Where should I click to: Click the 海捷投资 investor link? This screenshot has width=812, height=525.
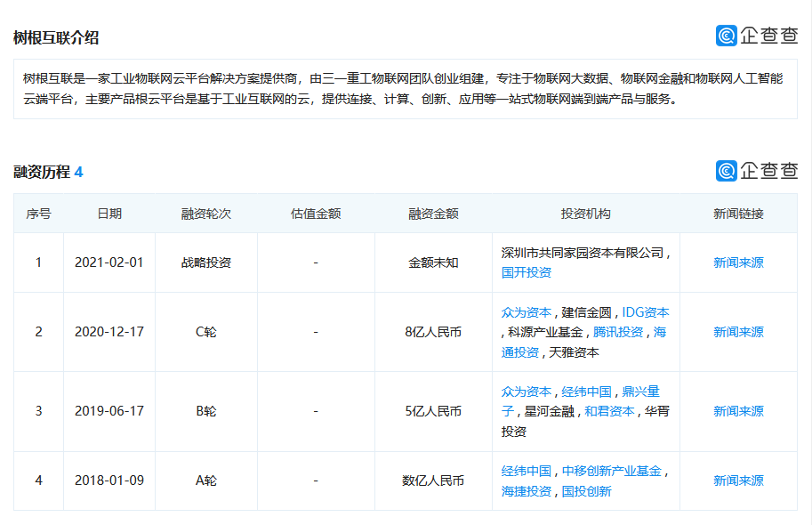pos(527,491)
